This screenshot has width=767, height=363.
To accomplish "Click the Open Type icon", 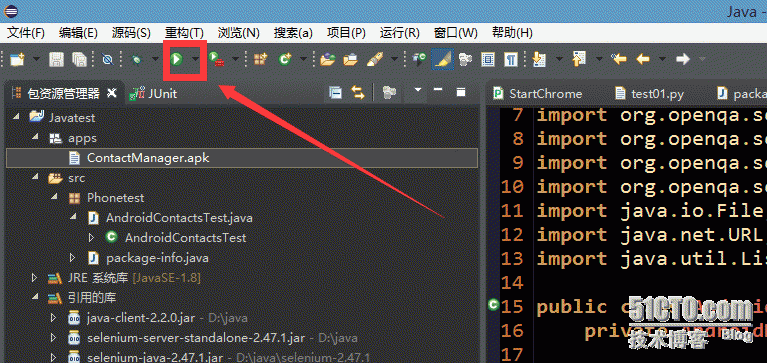I will (327, 59).
